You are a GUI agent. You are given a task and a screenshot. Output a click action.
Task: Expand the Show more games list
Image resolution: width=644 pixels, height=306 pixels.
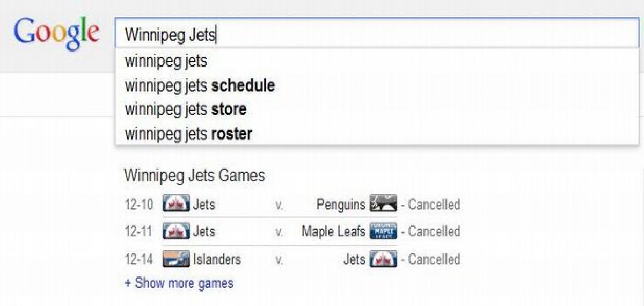coord(179,283)
